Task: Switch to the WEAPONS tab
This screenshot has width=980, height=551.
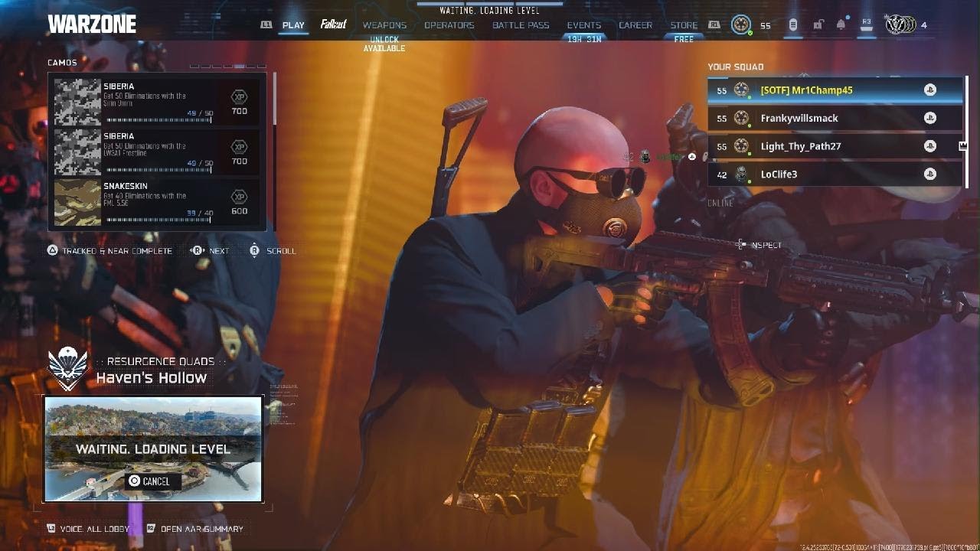Action: (384, 25)
